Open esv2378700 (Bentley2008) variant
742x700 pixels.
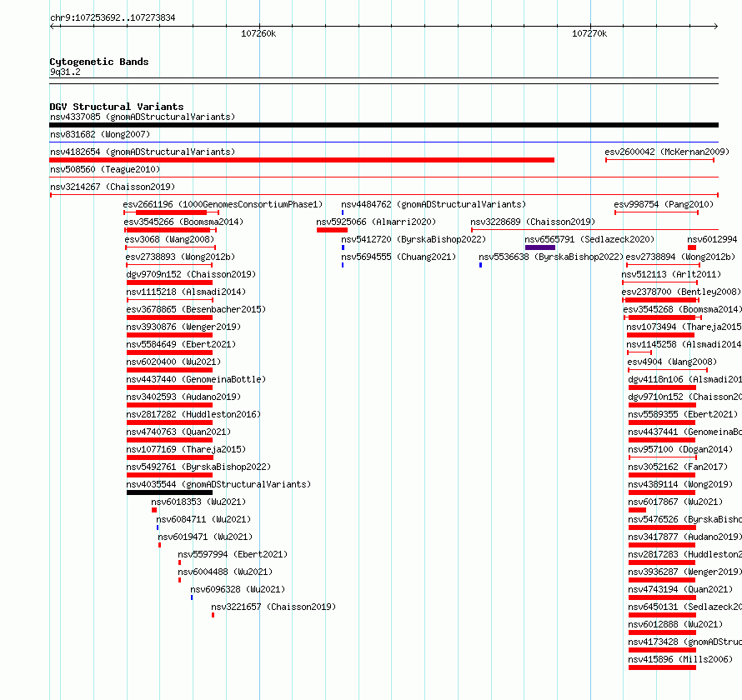[x=681, y=292]
